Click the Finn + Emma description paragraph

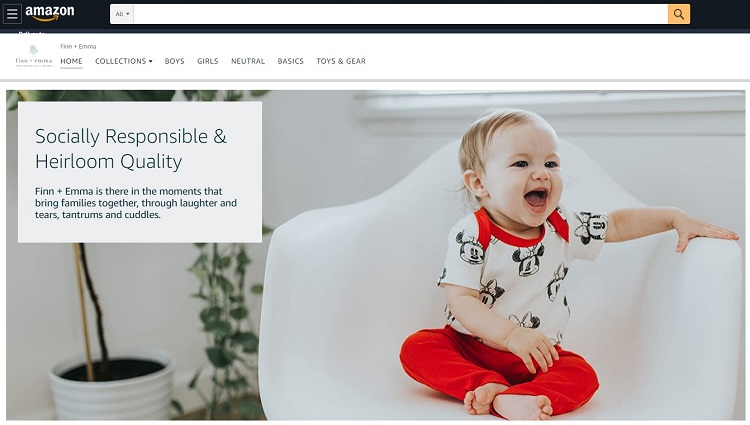point(136,203)
